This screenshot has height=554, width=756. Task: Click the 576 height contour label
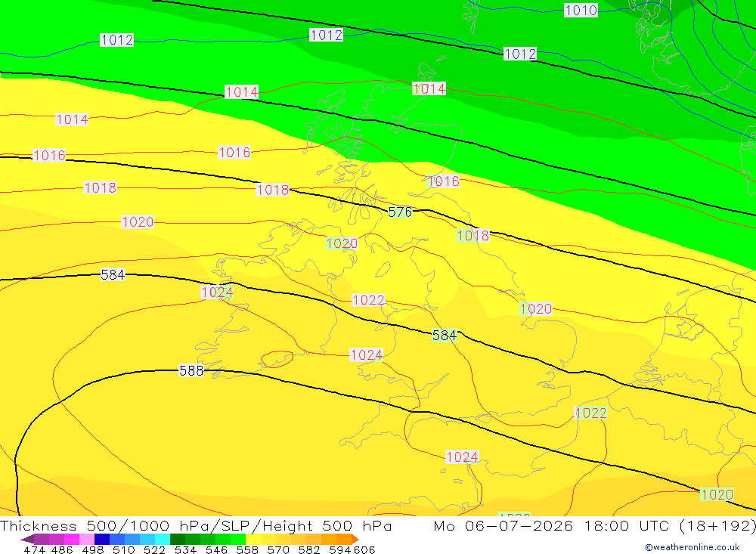[x=400, y=212]
